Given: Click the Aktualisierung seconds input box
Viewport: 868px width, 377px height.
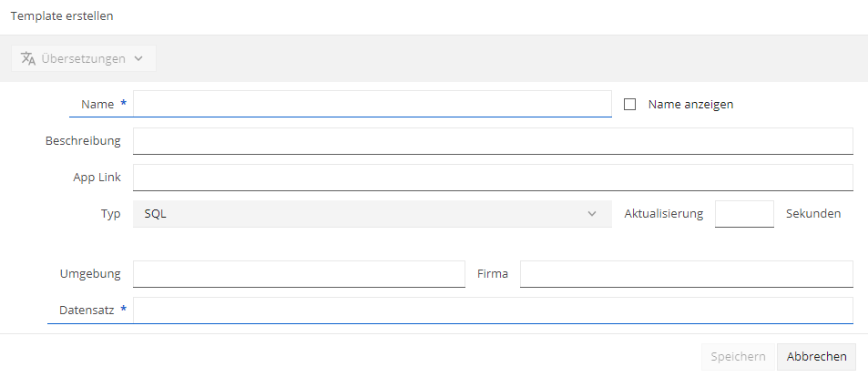Looking at the screenshot, I should (744, 214).
